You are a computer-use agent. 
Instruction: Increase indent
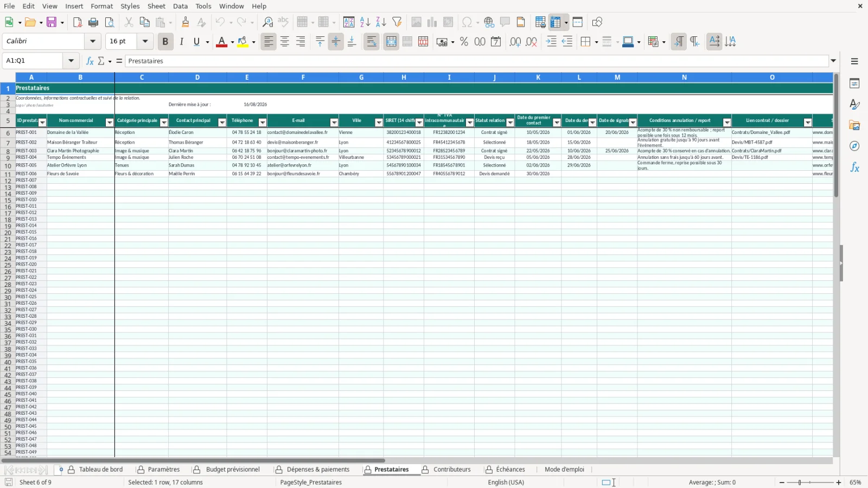551,42
